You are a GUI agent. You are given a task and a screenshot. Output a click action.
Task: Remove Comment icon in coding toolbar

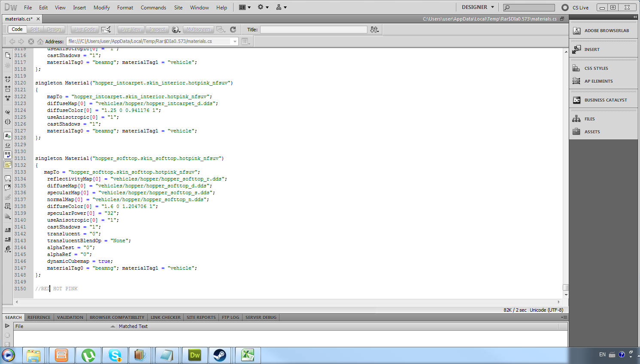[x=8, y=187]
